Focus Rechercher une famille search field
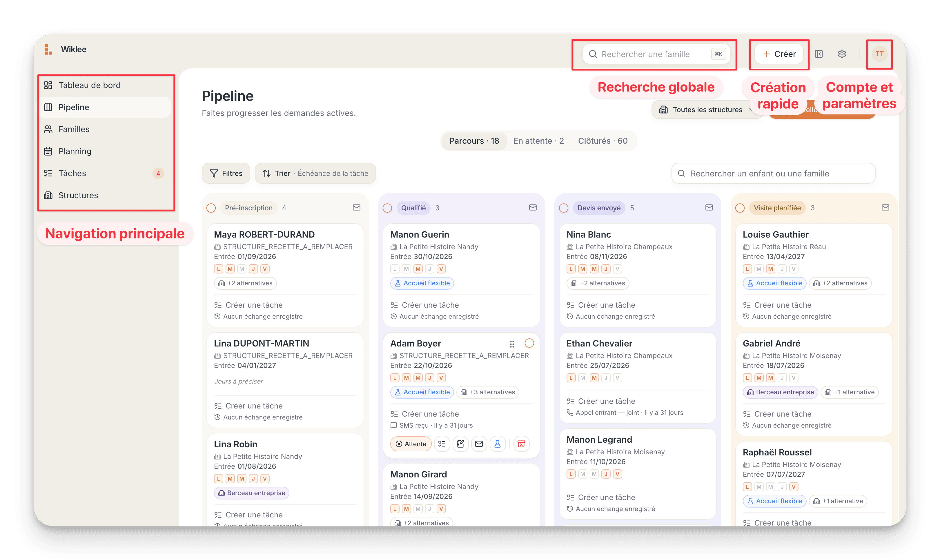 pyautogui.click(x=656, y=54)
